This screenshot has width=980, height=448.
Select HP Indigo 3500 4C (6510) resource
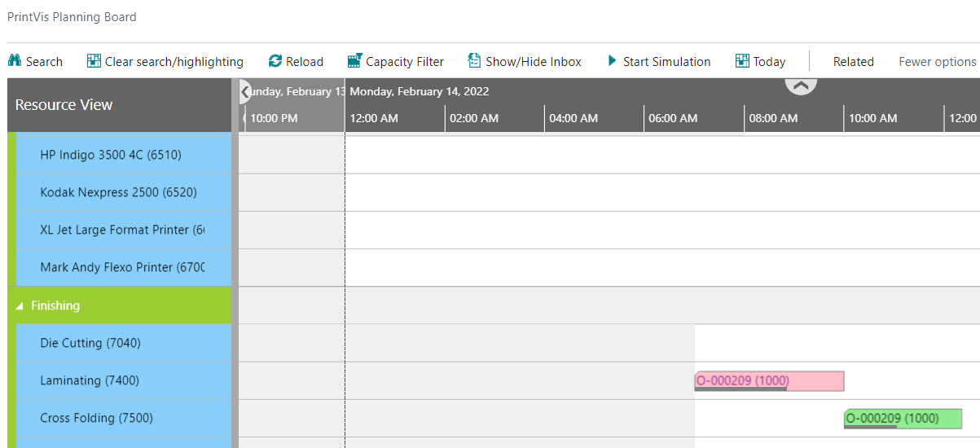click(123, 155)
